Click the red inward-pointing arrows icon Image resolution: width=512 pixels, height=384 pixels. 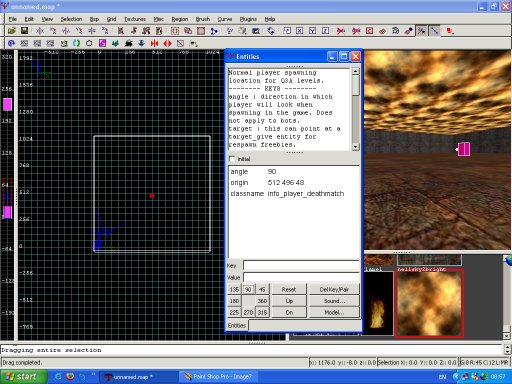click(x=154, y=43)
